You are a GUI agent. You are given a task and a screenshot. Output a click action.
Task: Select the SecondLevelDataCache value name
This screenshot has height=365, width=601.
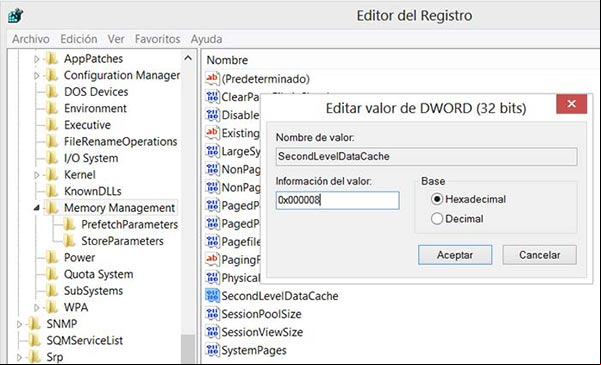point(280,296)
